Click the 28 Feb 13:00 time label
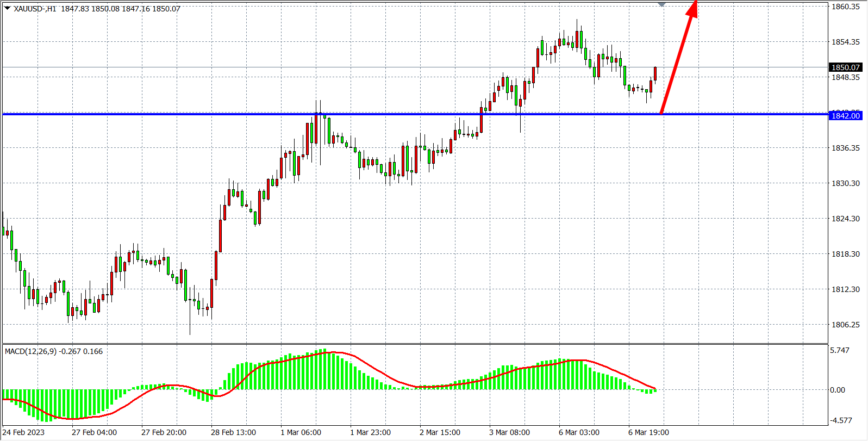This screenshot has width=868, height=441. [x=233, y=432]
